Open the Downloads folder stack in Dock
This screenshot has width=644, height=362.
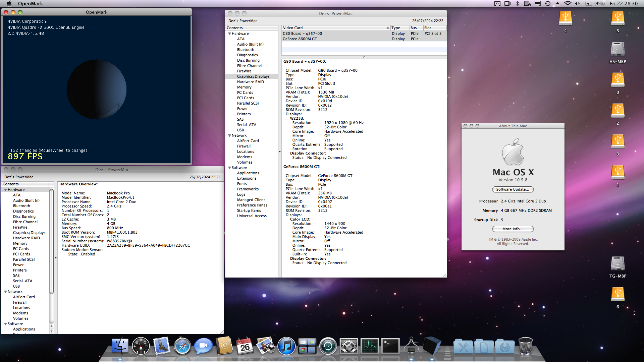[505, 347]
